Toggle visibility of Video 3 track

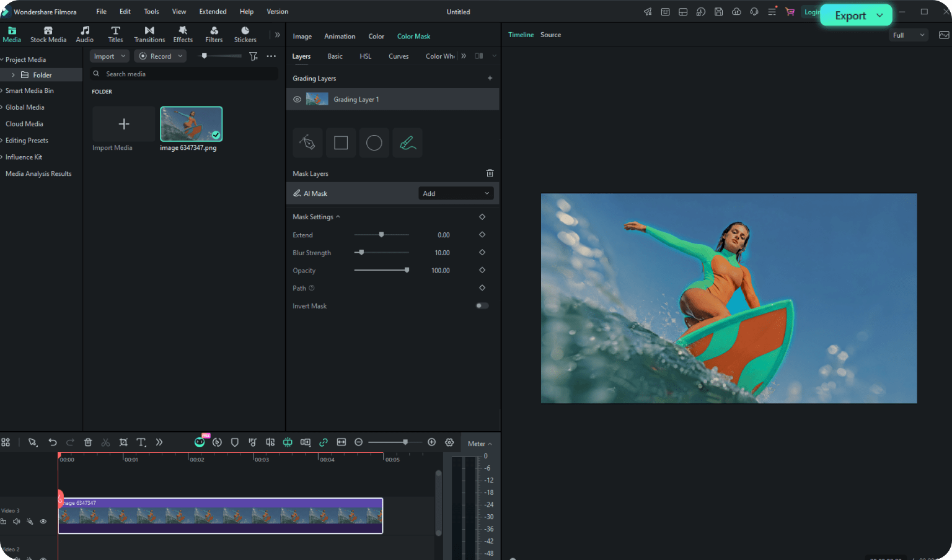(43, 522)
